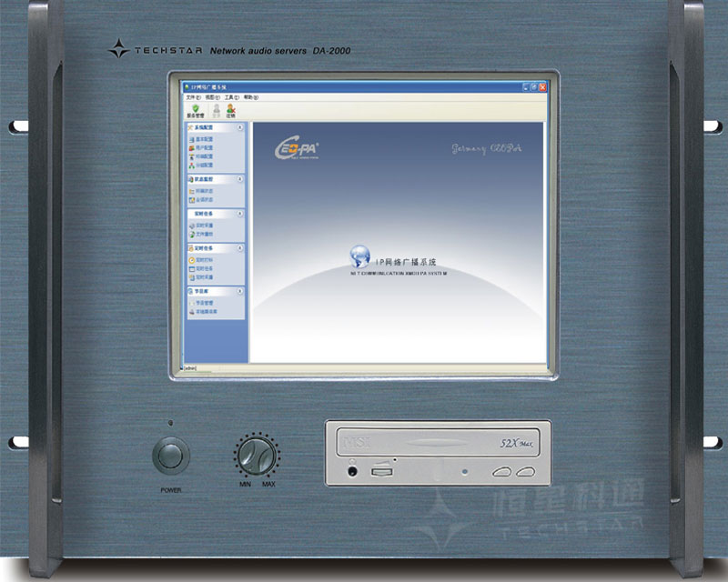Collapse the program library section chevron
The width and height of the screenshot is (728, 582).
[x=240, y=291]
